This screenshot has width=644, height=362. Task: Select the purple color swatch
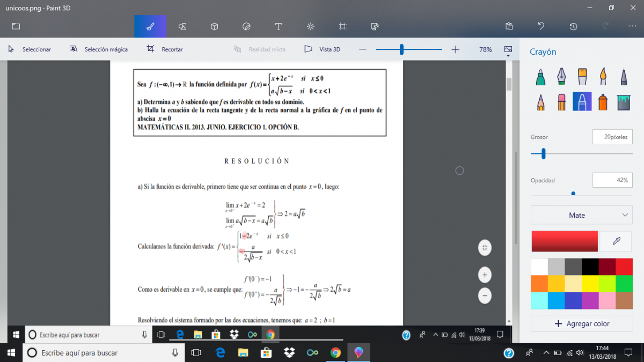590,301
